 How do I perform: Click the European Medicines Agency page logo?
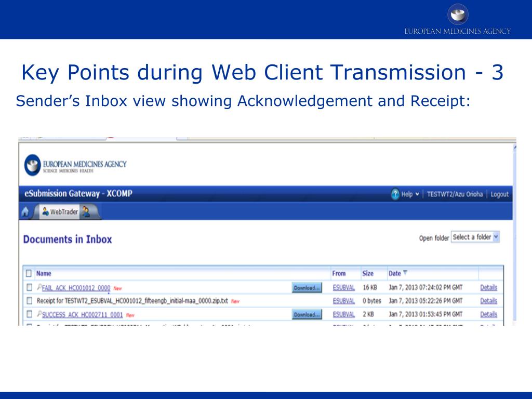[75, 165]
